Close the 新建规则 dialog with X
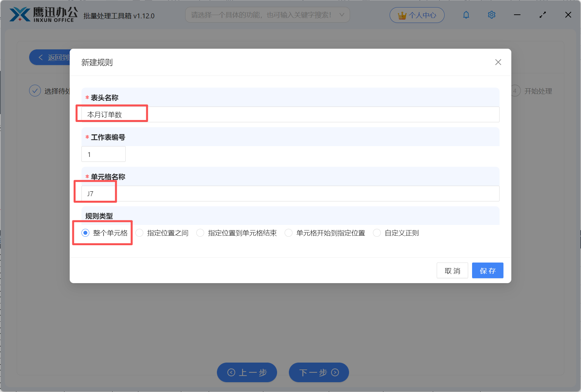This screenshot has height=392, width=581. [x=498, y=62]
